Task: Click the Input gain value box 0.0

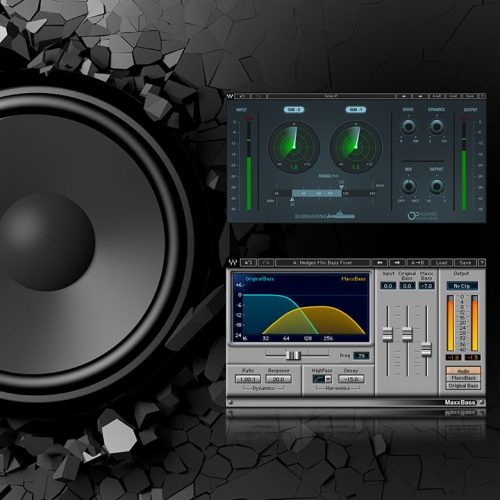Action: pyautogui.click(x=388, y=286)
